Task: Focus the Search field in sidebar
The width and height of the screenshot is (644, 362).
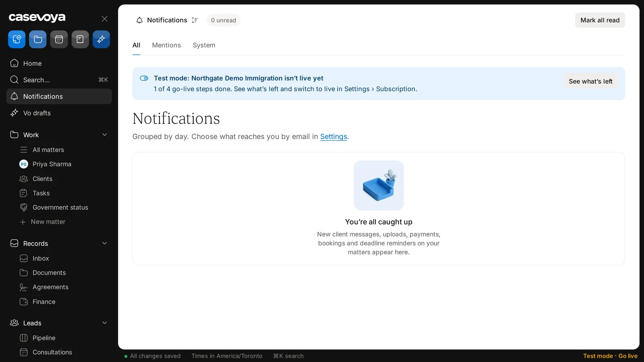Action: pos(59,80)
